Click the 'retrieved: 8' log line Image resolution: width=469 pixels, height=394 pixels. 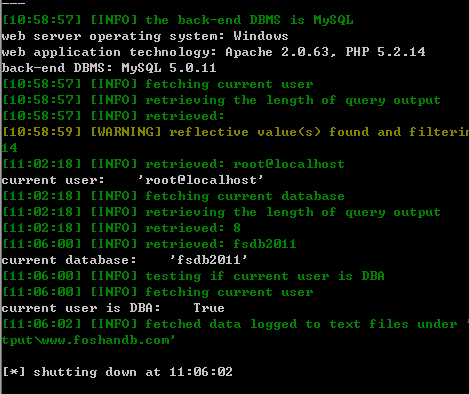click(x=121, y=228)
